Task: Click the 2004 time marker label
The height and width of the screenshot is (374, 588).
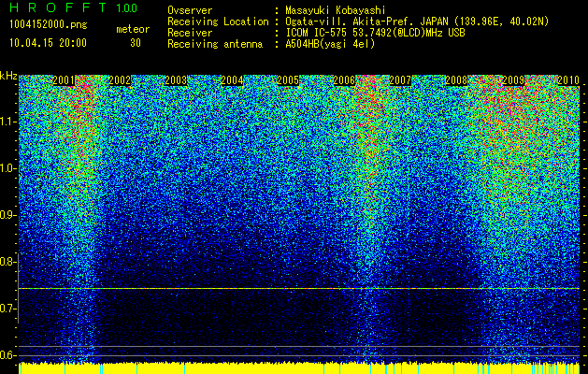Action: coord(232,80)
